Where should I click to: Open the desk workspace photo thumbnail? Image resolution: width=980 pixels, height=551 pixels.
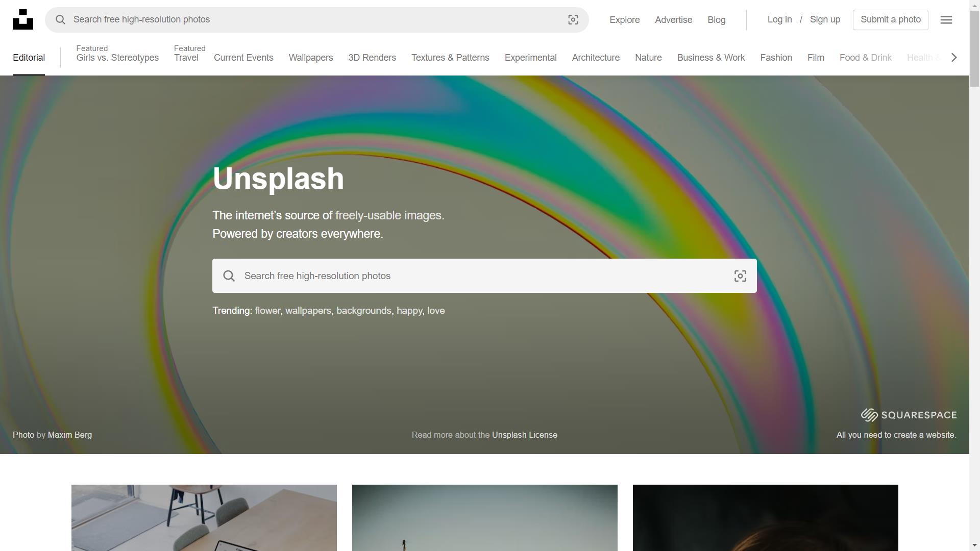[204, 517]
